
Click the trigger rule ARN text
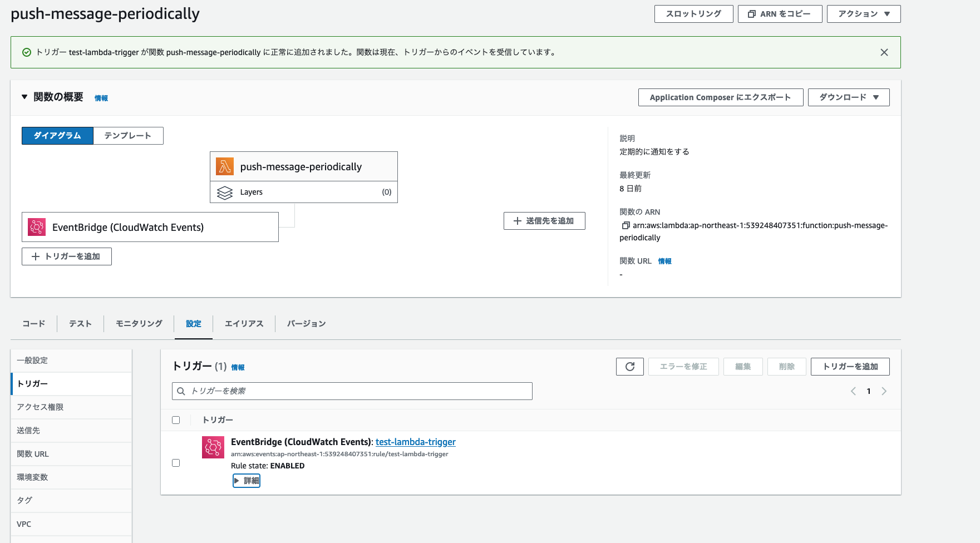[339, 454]
